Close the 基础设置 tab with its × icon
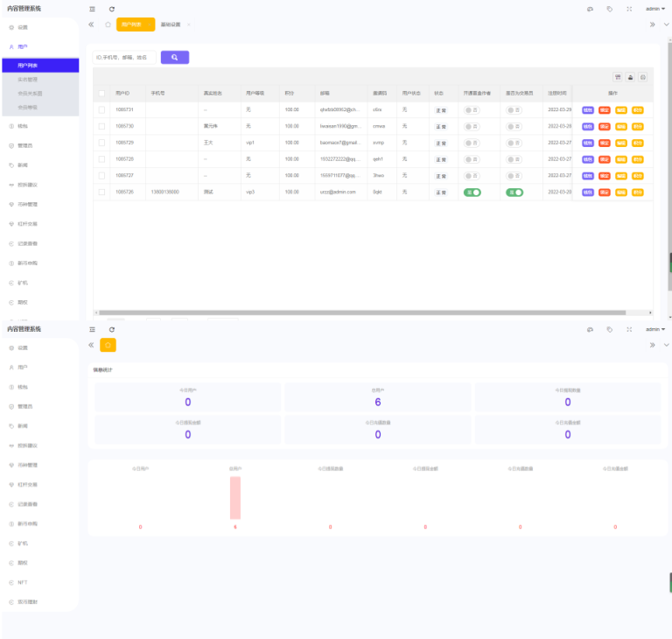Image resolution: width=672 pixels, height=639 pixels. tap(189, 25)
